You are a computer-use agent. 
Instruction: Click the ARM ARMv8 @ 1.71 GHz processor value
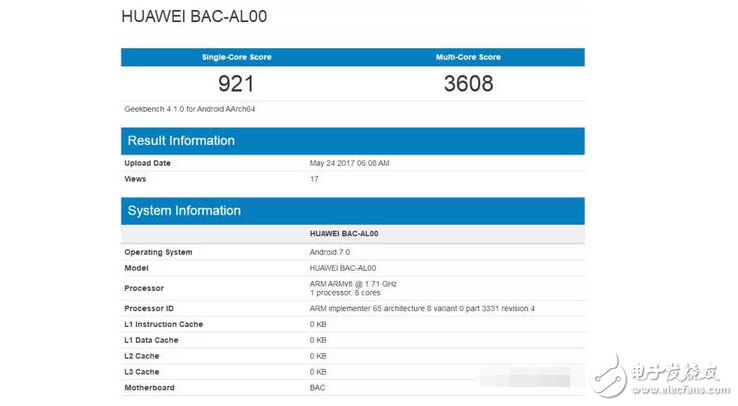click(353, 284)
